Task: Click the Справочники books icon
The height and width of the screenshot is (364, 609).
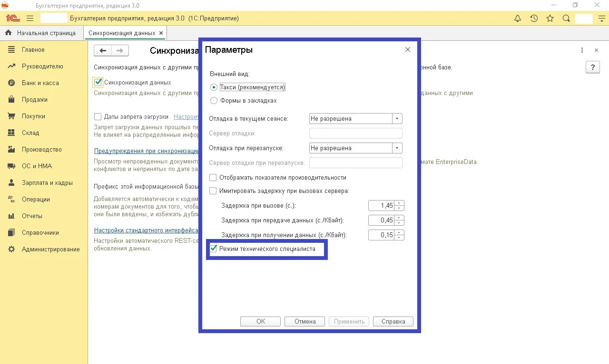Action: point(12,233)
